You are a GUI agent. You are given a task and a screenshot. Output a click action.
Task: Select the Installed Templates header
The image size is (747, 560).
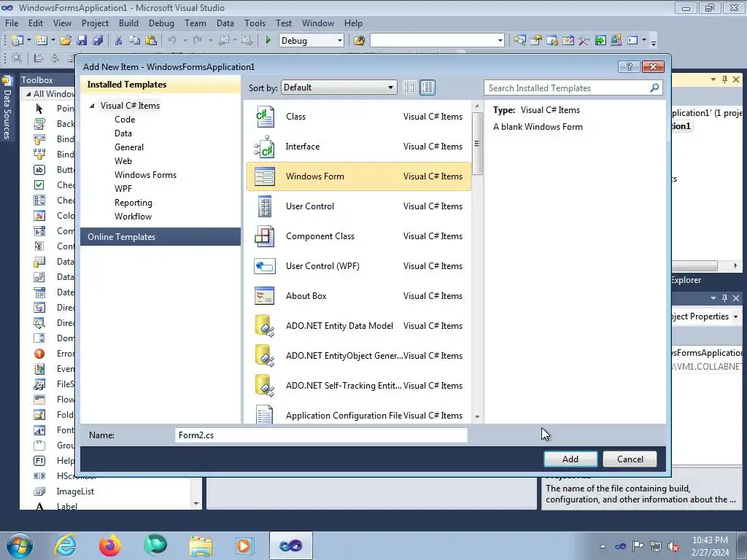(x=160, y=85)
